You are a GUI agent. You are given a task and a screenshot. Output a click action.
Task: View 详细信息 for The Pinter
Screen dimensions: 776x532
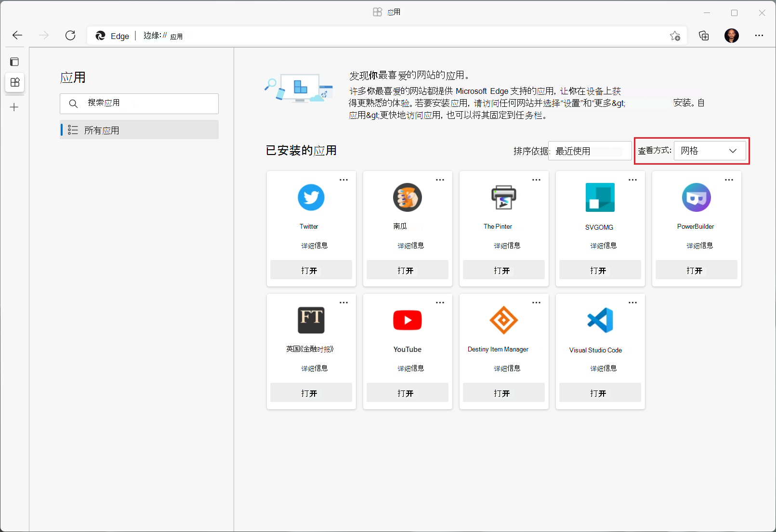(x=507, y=246)
